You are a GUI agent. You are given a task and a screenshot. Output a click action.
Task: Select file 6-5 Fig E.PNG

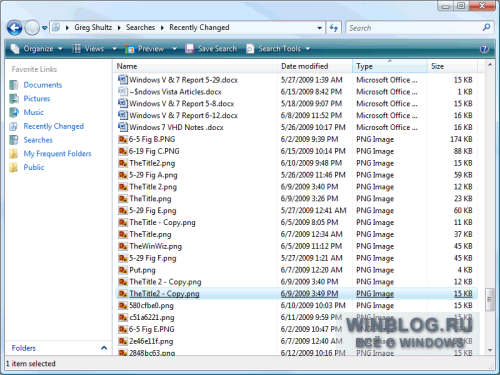click(x=152, y=329)
